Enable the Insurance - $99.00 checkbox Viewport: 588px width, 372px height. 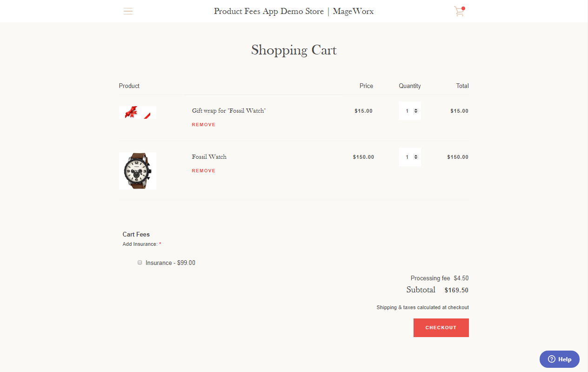tap(140, 263)
